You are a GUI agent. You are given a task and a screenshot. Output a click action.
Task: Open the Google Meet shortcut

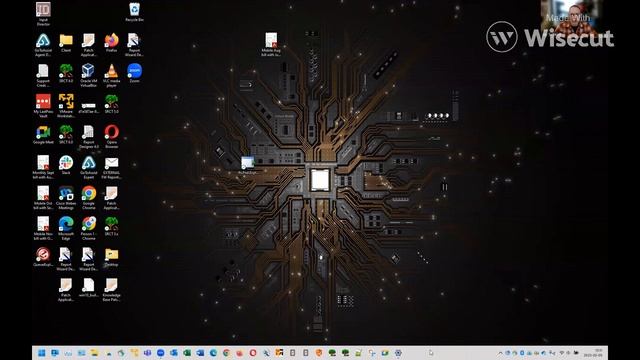tap(43, 135)
